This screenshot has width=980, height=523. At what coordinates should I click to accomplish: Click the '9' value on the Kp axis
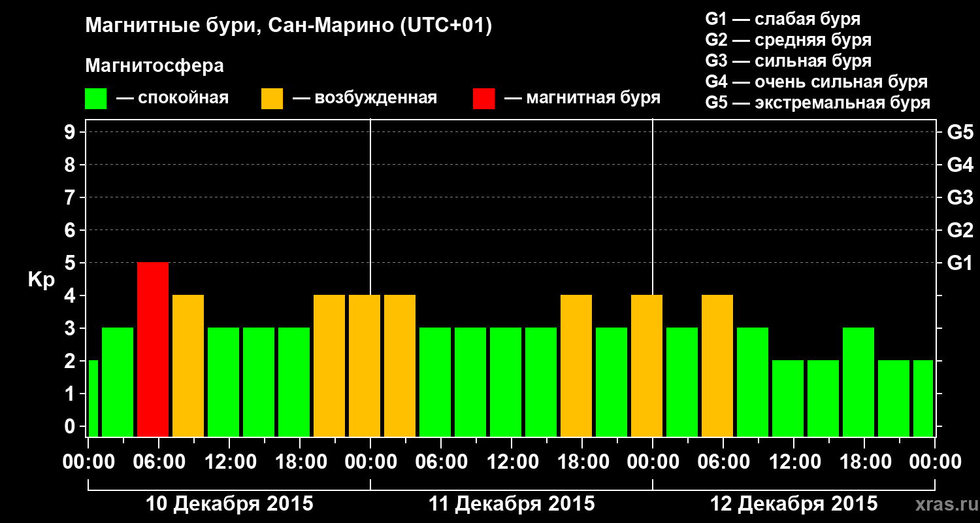pos(71,133)
